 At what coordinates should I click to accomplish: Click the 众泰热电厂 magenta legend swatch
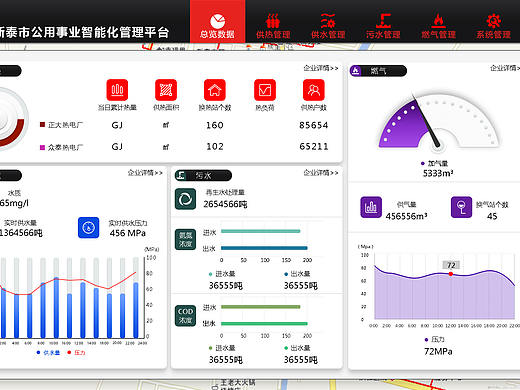42,147
